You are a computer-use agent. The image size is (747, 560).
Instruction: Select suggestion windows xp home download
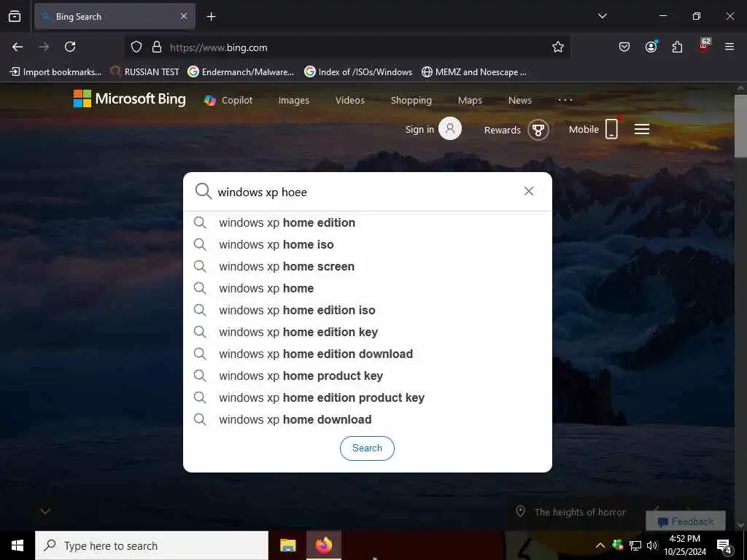pos(368,419)
